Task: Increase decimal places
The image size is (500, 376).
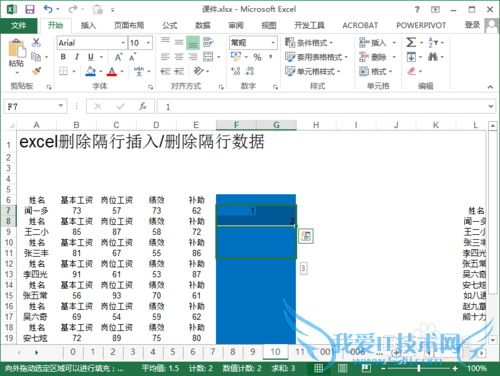Action: point(236,71)
